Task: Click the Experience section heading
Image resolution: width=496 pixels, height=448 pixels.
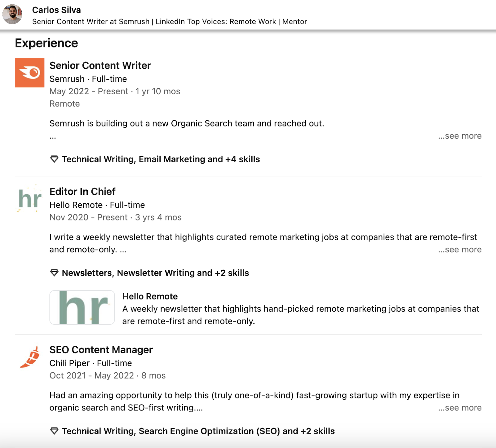Action: pyautogui.click(x=46, y=43)
